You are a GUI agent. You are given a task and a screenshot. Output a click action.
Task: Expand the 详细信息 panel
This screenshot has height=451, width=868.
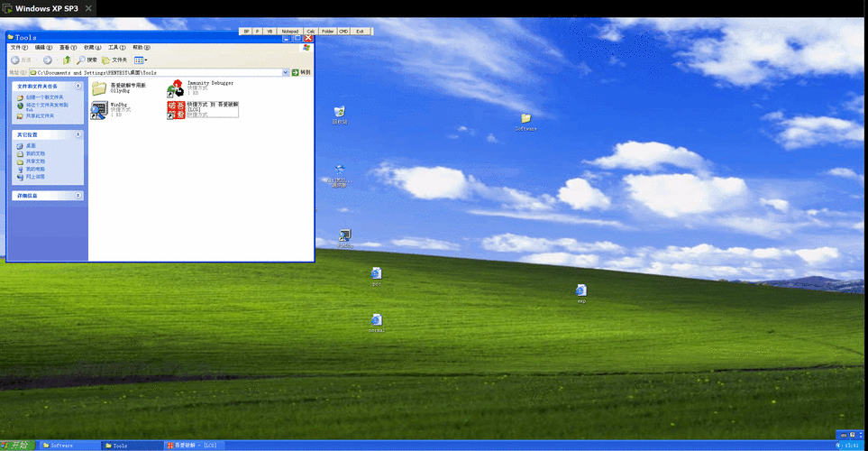(x=78, y=196)
